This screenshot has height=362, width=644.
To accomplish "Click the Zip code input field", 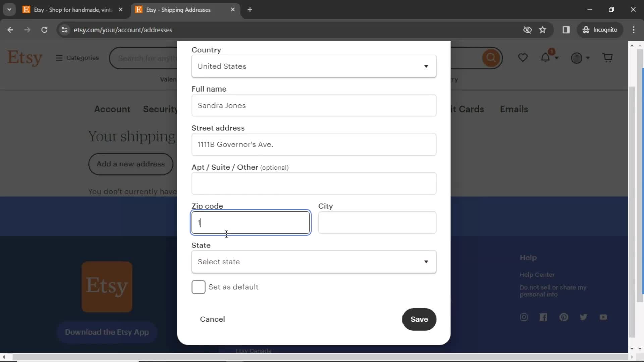I will (250, 222).
